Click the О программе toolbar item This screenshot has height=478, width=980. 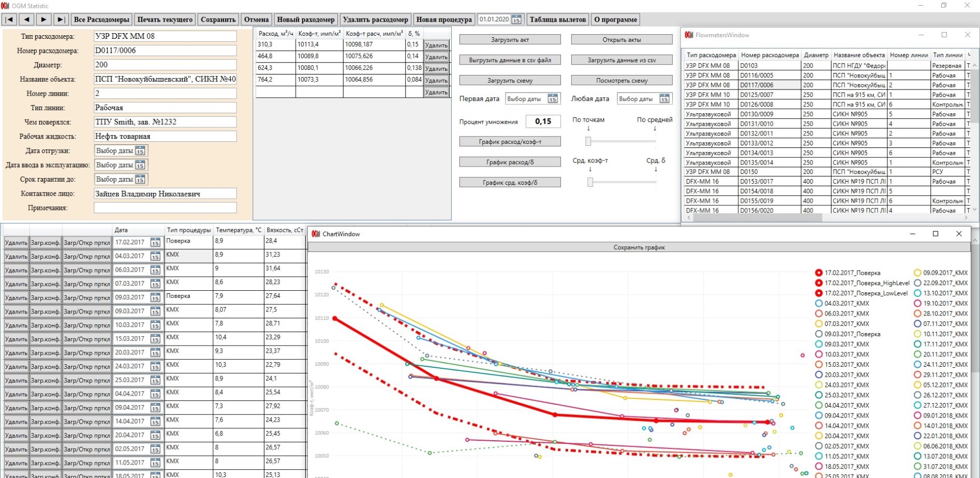(x=615, y=20)
